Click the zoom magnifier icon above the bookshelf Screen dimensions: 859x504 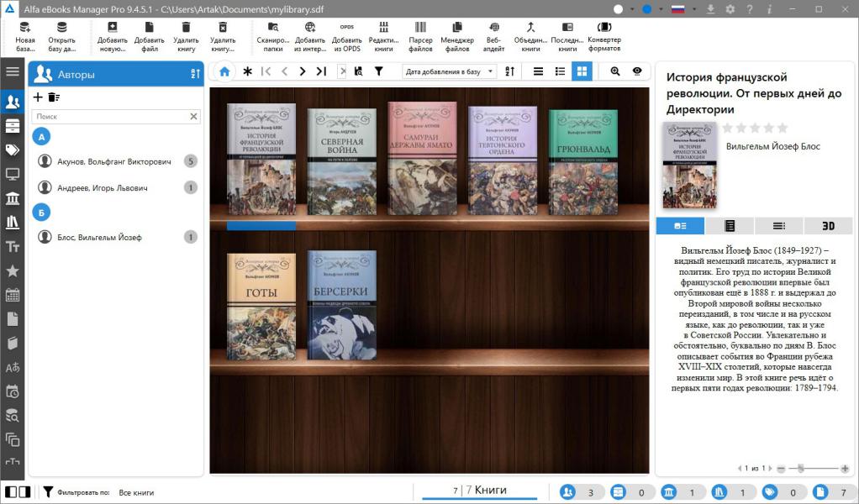pyautogui.click(x=615, y=71)
